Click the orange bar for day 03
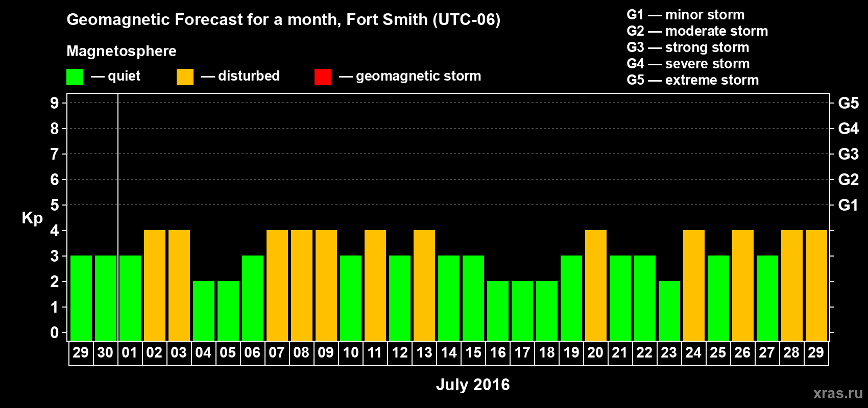 click(x=179, y=286)
